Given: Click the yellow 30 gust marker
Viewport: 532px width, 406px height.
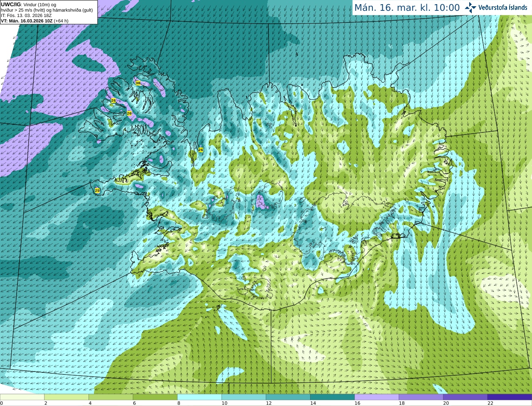Looking at the screenshot, I should point(138,83).
